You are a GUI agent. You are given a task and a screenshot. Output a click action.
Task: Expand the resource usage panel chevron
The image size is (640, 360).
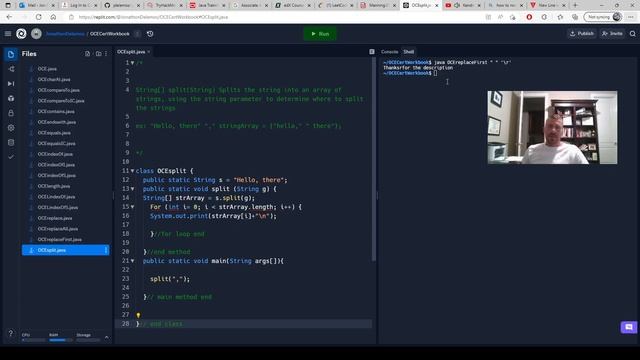click(x=107, y=337)
